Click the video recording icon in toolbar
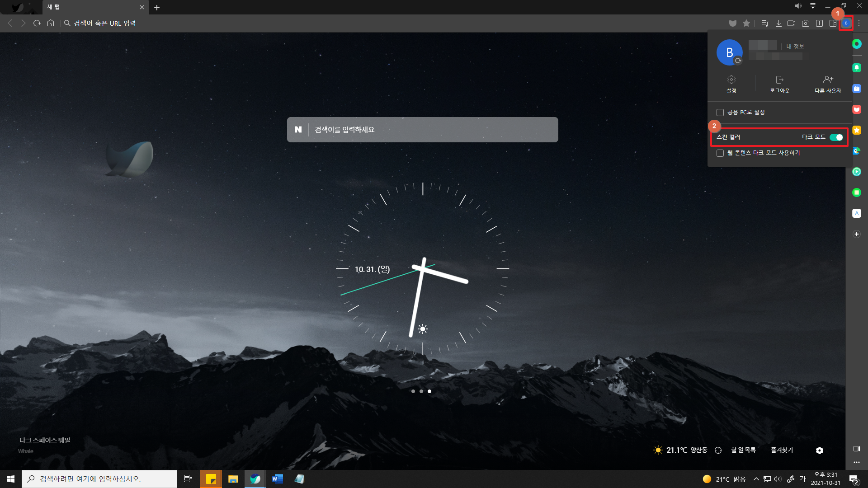Viewport: 868px width, 488px height. [x=791, y=23]
